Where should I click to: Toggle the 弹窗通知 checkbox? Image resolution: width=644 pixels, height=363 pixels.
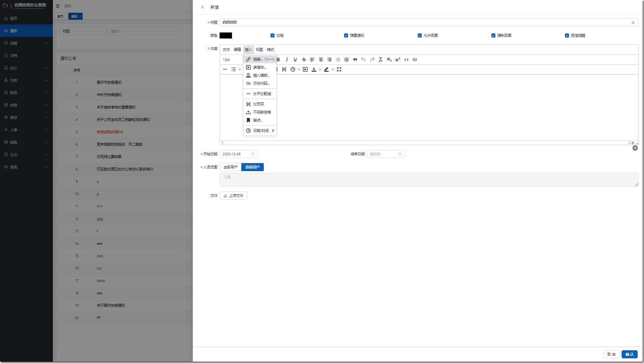346,35
